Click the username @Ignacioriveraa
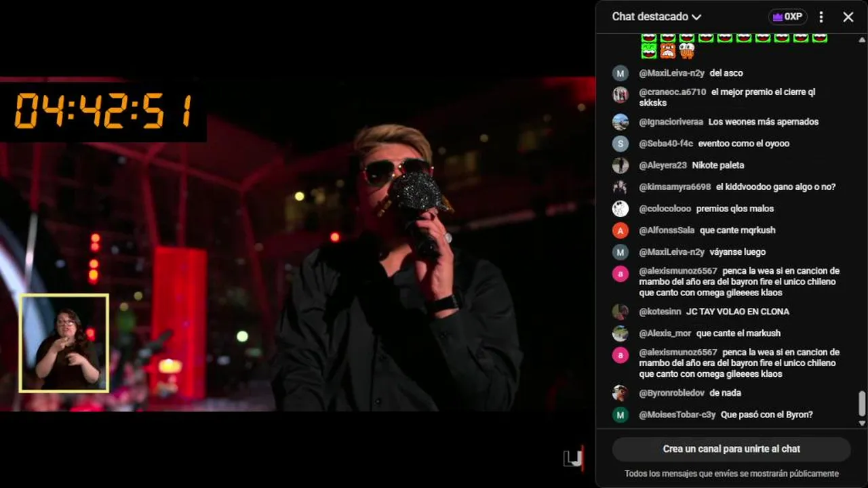Image resolution: width=868 pixels, height=488 pixels. 671,122
